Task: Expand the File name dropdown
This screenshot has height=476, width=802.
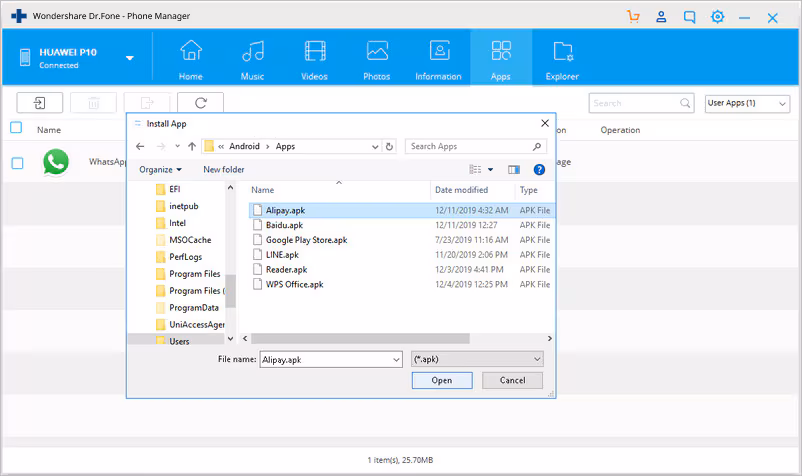Action: tap(396, 360)
